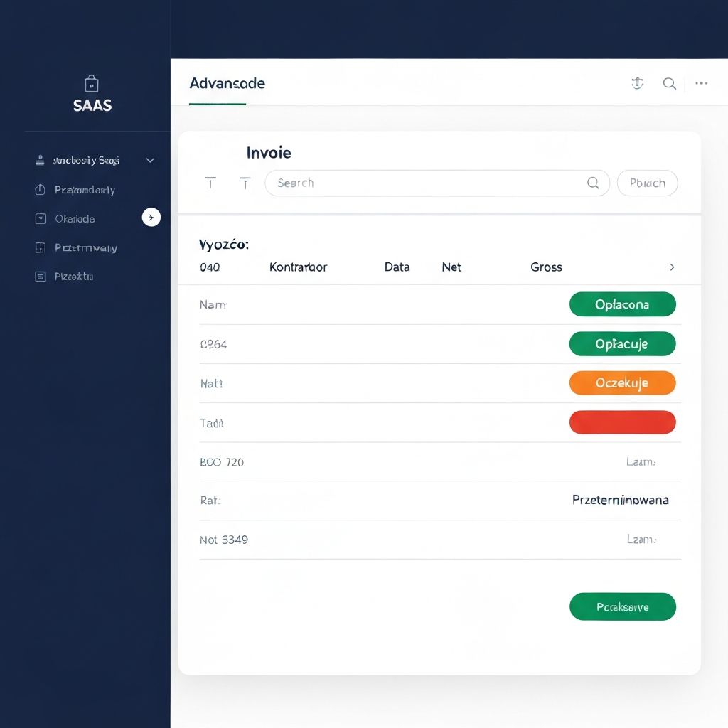728x728 pixels.
Task: Toggle the green Opłacona status pill
Action: coord(623,304)
